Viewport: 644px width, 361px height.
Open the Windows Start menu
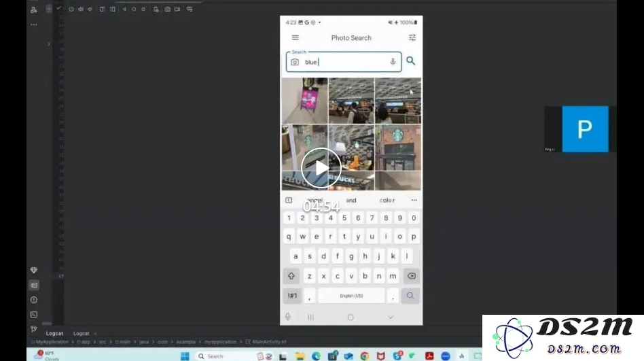click(185, 356)
